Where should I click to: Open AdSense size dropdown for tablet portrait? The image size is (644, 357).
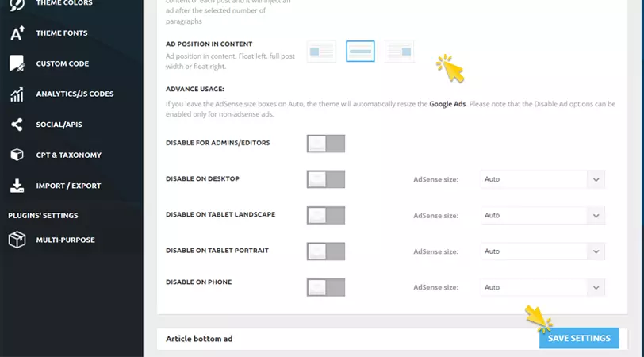coord(542,251)
